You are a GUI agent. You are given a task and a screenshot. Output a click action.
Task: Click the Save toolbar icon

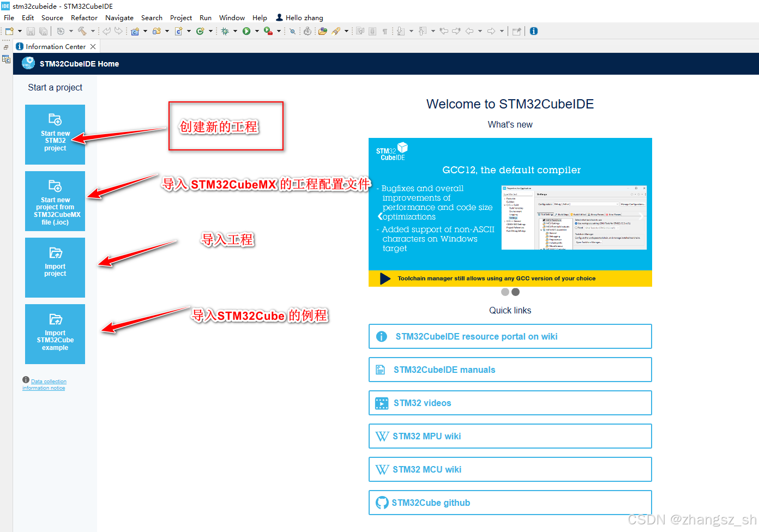(x=31, y=31)
